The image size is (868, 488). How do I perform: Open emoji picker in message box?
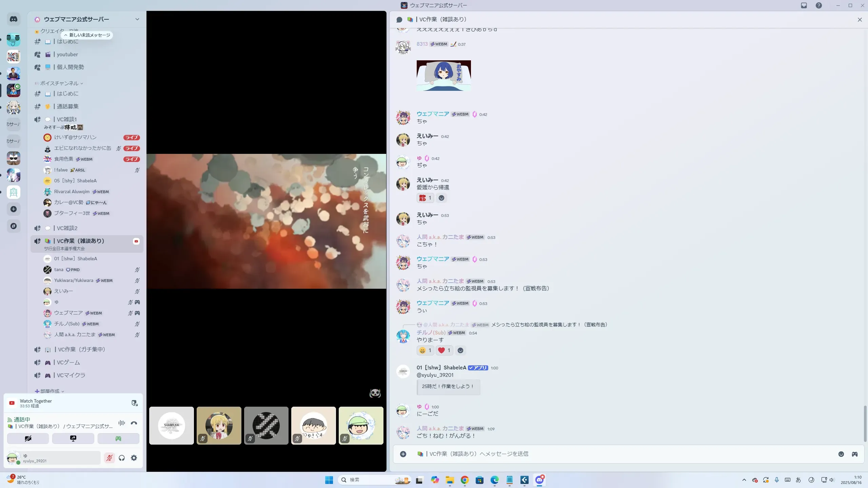point(841,454)
